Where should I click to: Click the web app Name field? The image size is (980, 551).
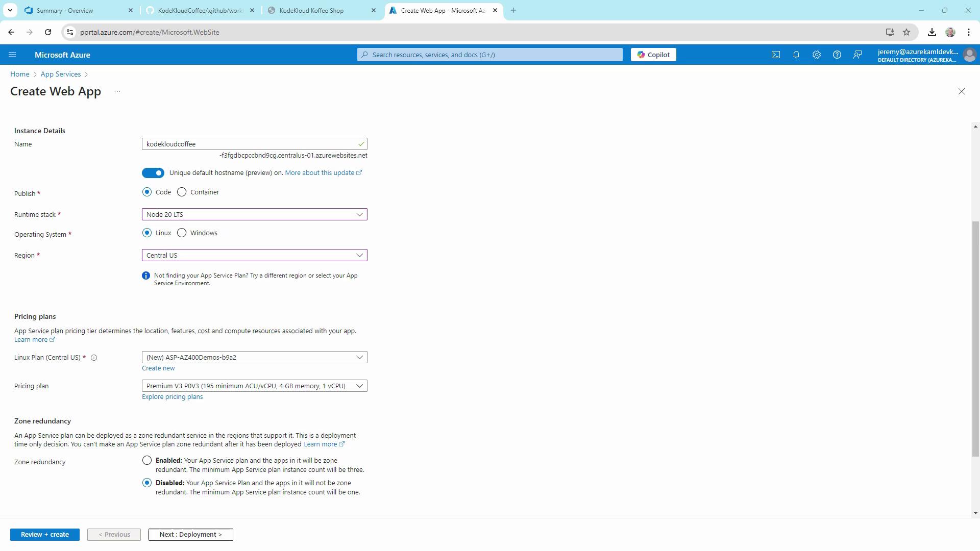pos(254,144)
